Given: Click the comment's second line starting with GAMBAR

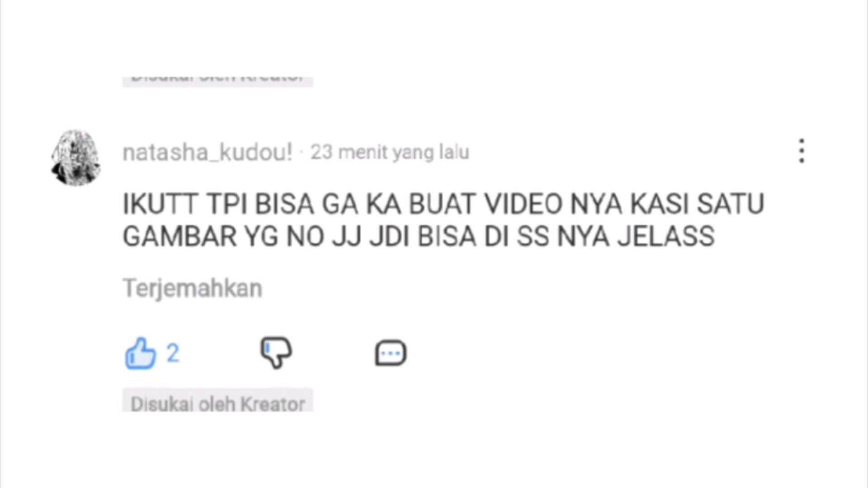Looking at the screenshot, I should pos(419,236).
